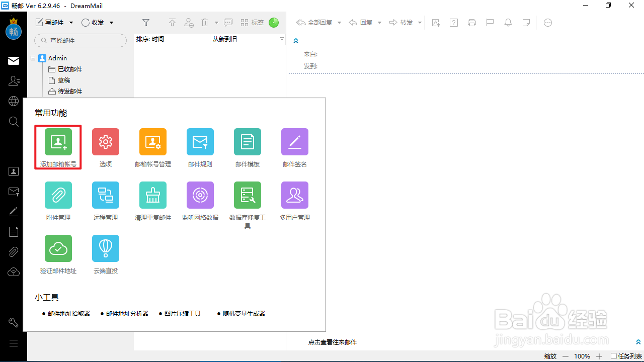Open Database Repair Tool (数据库修复工具) icon
This screenshot has height=362, width=644.
(x=248, y=195)
